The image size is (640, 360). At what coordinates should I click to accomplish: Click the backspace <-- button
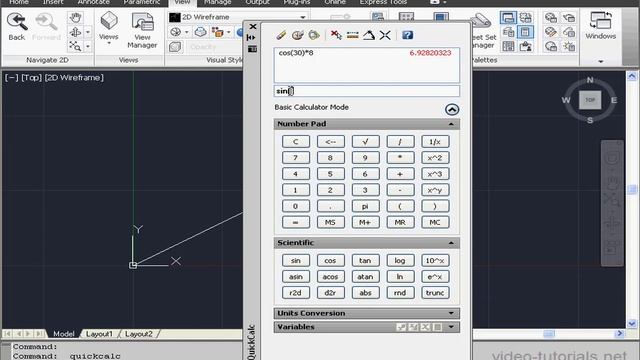point(330,142)
